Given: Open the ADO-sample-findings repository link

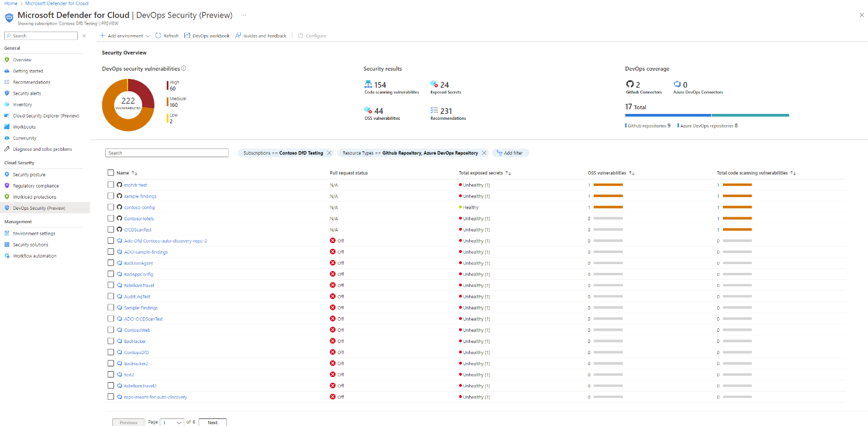Looking at the screenshot, I should [146, 252].
